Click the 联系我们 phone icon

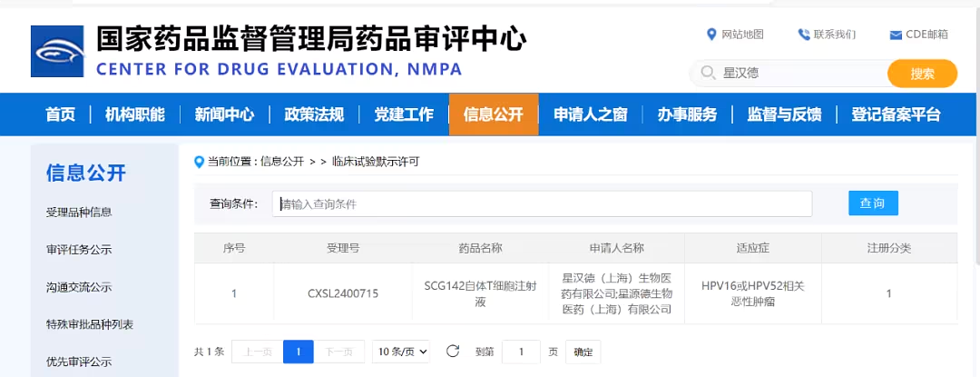(x=804, y=35)
